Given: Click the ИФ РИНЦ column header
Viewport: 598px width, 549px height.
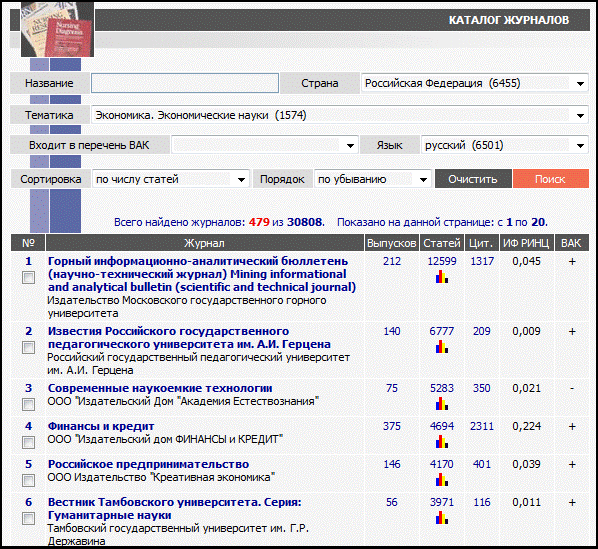Looking at the screenshot, I should pos(526,243).
